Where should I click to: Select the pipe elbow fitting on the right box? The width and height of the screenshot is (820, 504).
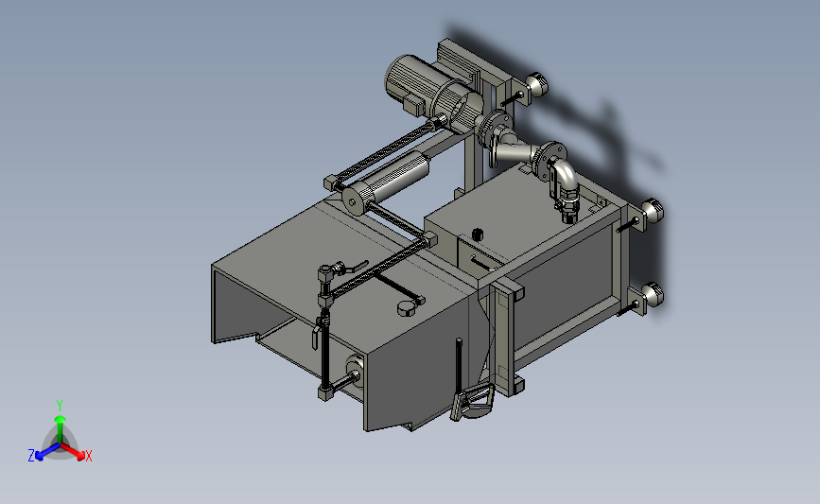[x=565, y=176]
